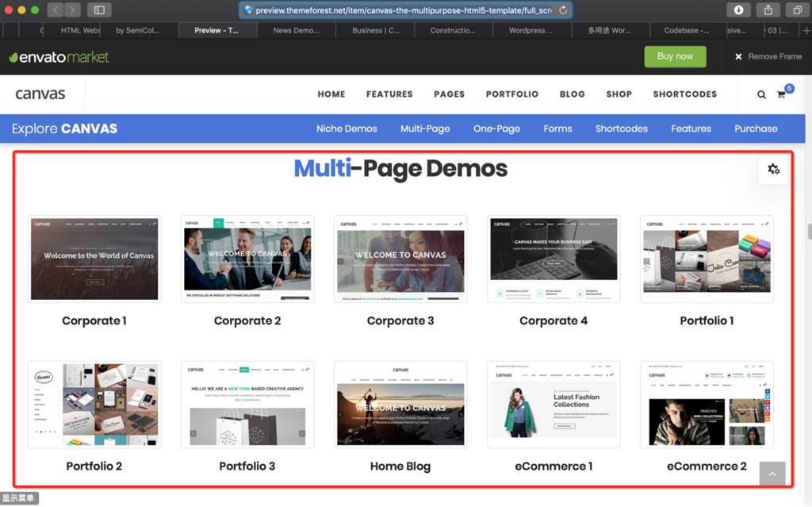Open the Corporate 4 demo thumbnail
The width and height of the screenshot is (812, 507).
553,259
